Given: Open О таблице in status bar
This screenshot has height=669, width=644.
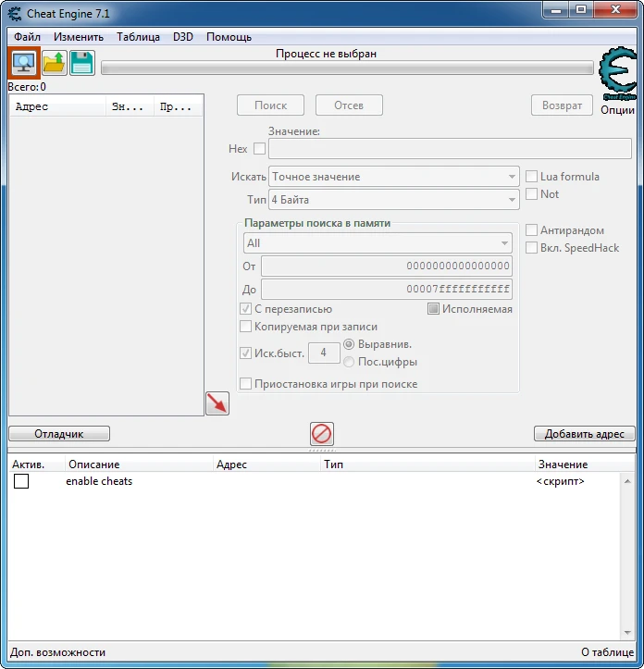Looking at the screenshot, I should click(607, 652).
